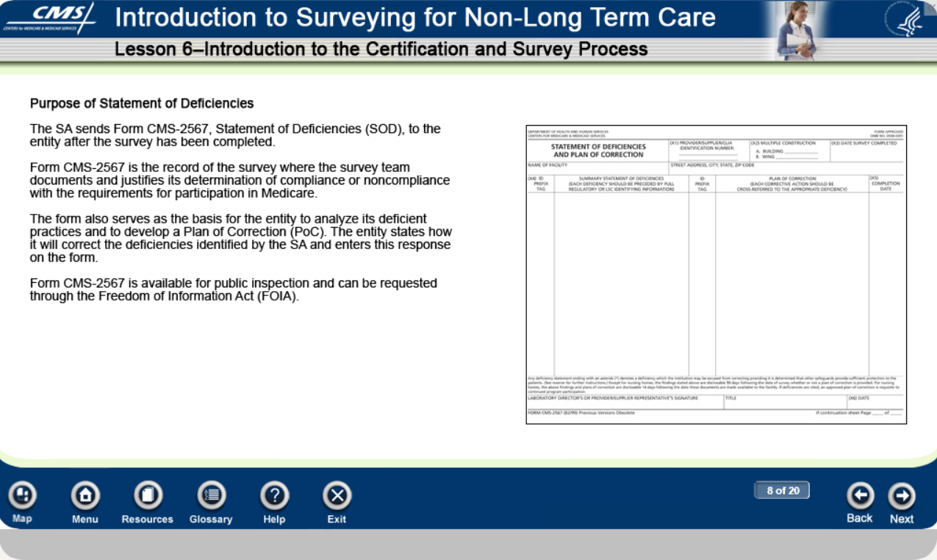
Task: Click the page indicator showing 8 of 20
Action: tap(782, 490)
